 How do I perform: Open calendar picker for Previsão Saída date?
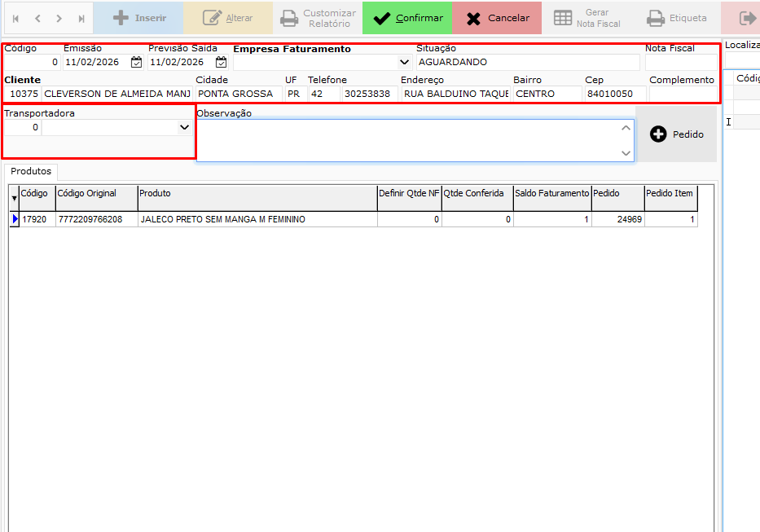coord(221,62)
